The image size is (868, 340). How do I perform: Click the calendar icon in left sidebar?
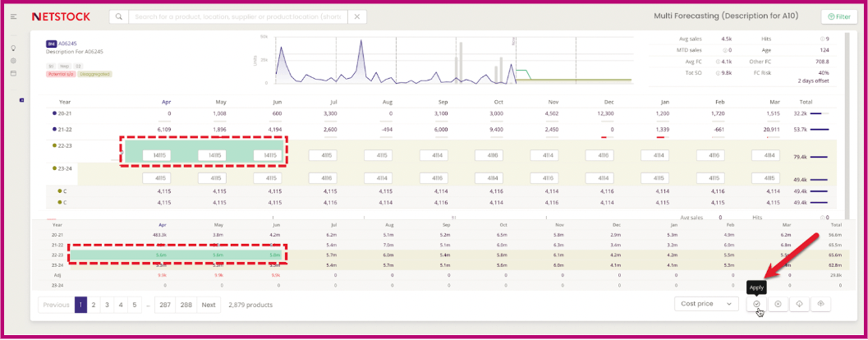coord(13,73)
